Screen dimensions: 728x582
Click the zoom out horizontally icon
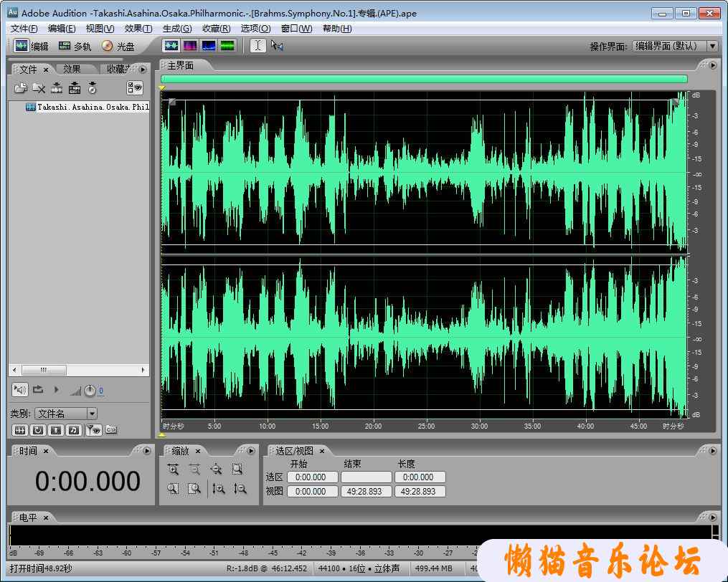194,469
